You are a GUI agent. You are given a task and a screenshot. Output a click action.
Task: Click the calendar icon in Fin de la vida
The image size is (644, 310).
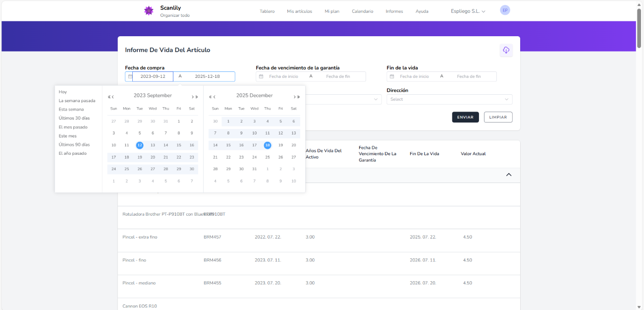[391, 76]
